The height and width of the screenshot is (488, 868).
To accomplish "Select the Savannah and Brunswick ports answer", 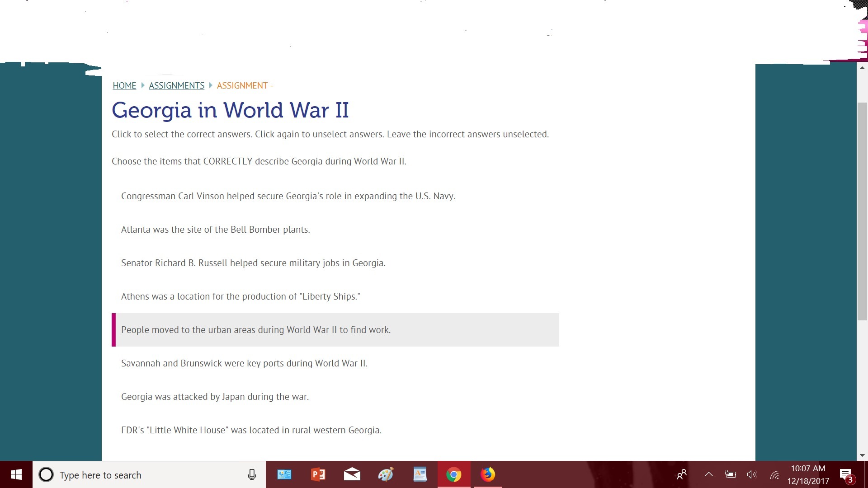I will click(244, 363).
